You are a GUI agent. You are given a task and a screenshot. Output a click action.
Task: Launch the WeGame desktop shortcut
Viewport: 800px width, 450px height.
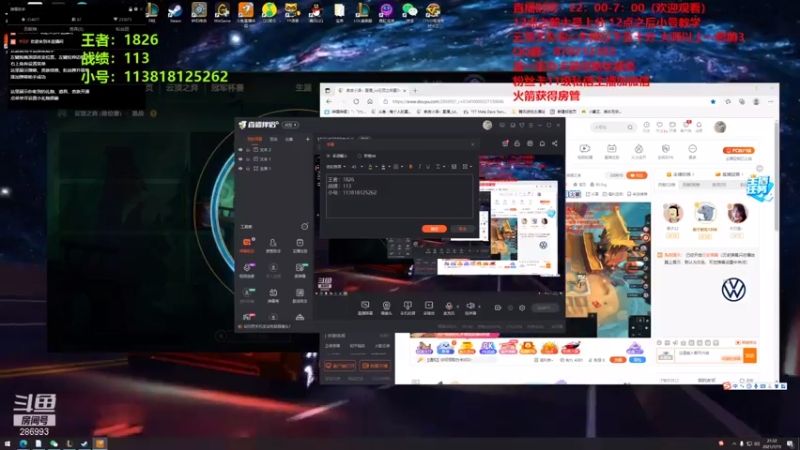(x=222, y=10)
